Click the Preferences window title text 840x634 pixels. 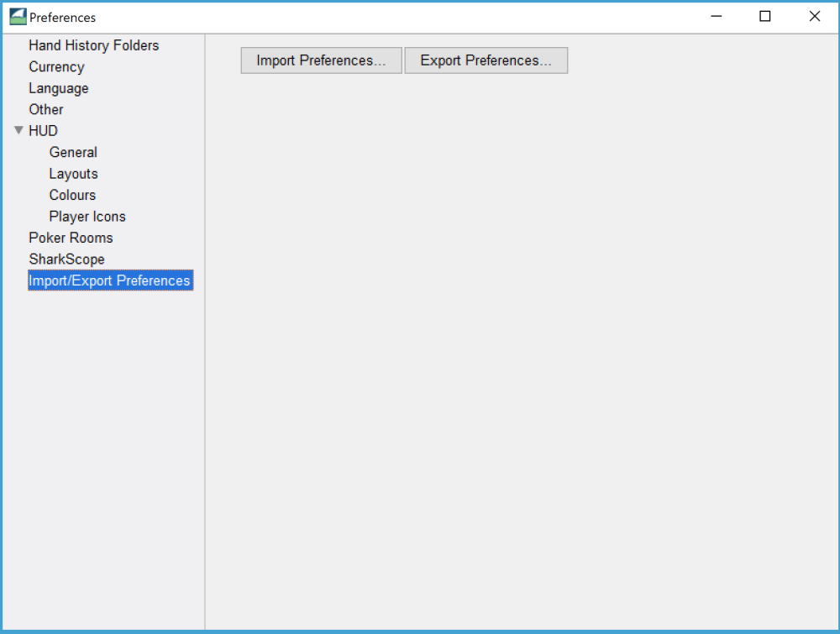pyautogui.click(x=62, y=18)
